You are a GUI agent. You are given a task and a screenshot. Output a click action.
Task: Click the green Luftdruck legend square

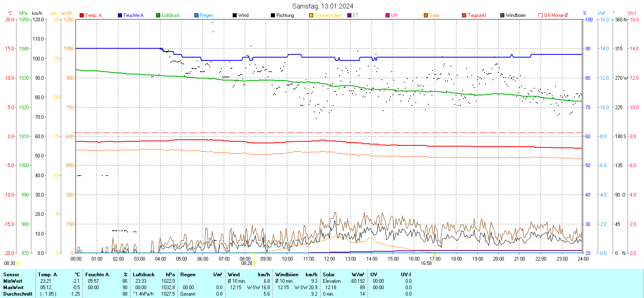click(x=158, y=15)
